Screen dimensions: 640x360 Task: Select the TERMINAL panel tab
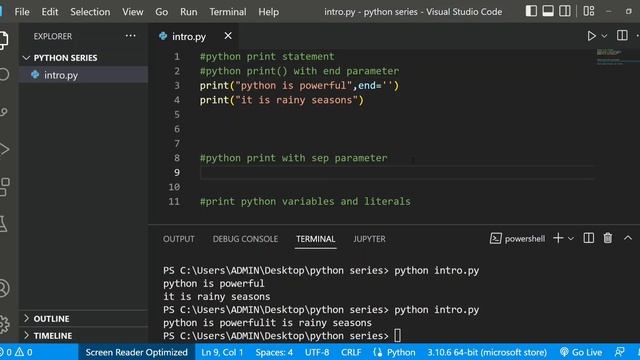[316, 239]
